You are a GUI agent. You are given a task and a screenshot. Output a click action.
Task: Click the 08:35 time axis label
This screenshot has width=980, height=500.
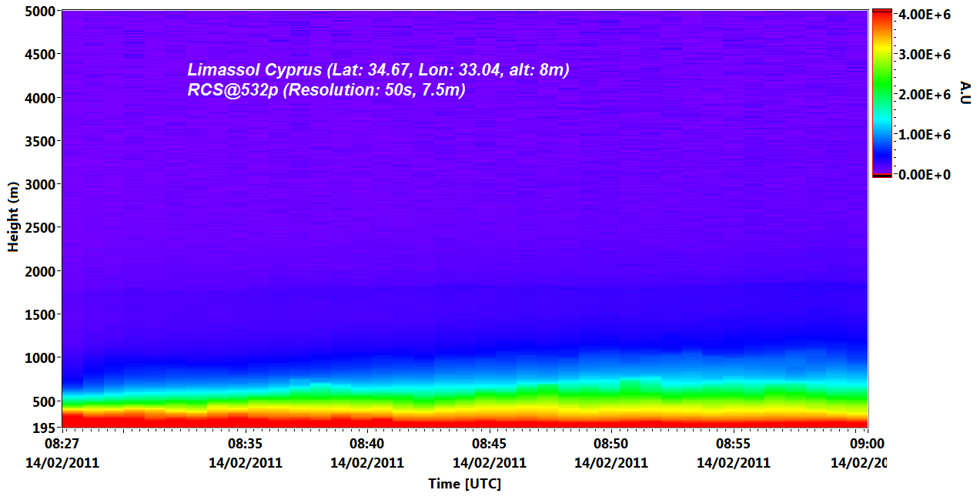point(246,445)
